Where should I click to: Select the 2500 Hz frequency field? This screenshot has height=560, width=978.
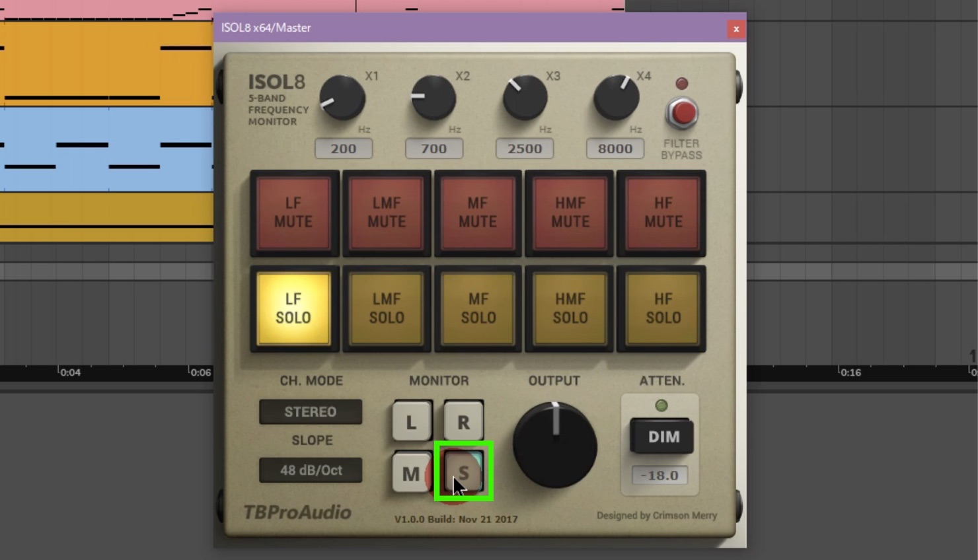pyautogui.click(x=525, y=149)
